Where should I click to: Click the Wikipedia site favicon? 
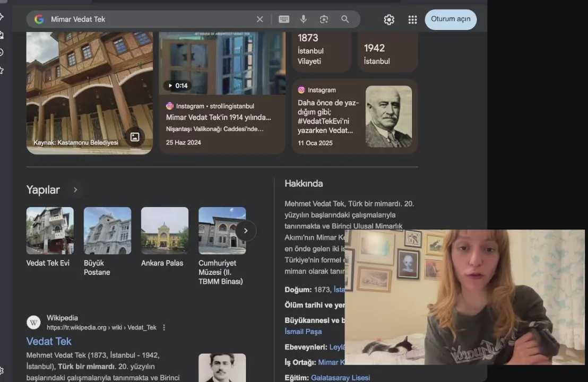coord(33,322)
